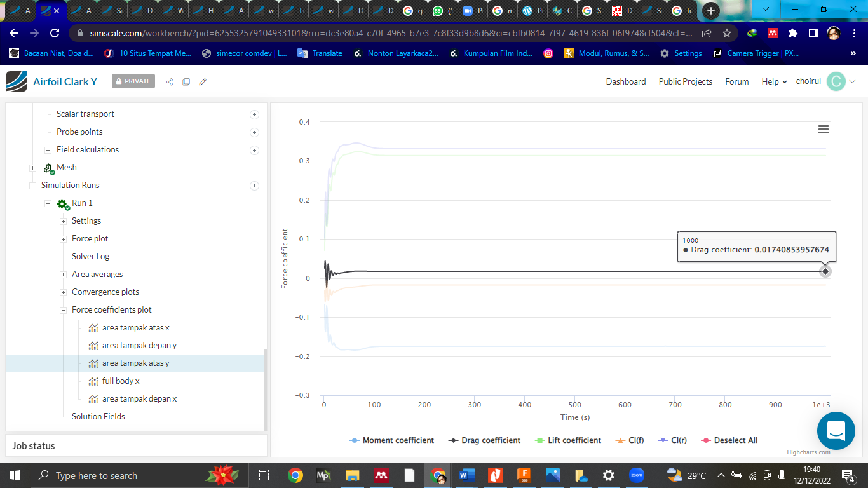Click the PRIVATE visibility button
This screenshot has height=488, width=868.
[133, 81]
